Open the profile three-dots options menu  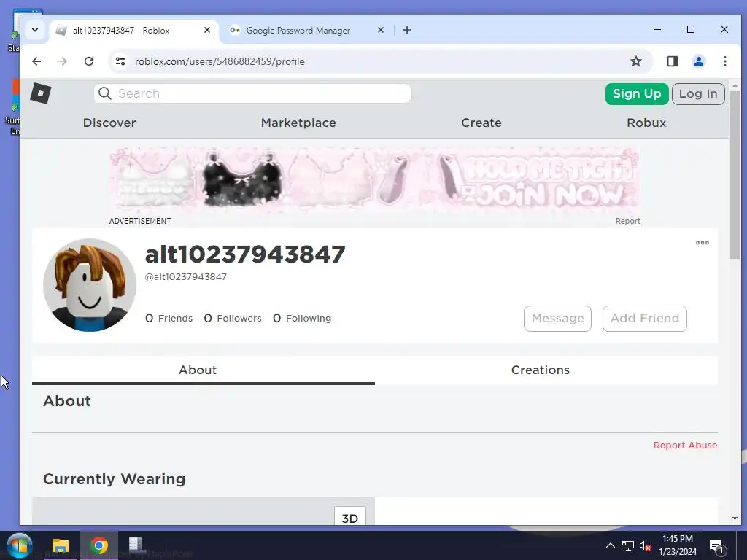coord(703,243)
